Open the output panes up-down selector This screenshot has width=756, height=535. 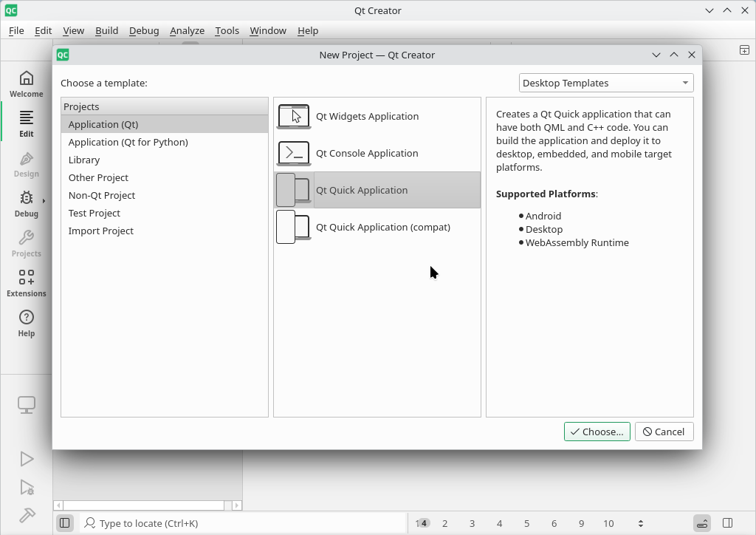click(640, 523)
